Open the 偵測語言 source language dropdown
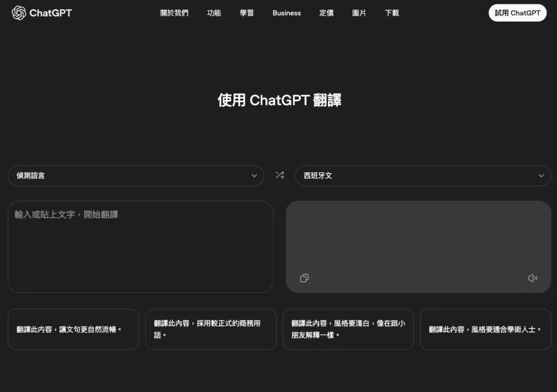 point(136,176)
